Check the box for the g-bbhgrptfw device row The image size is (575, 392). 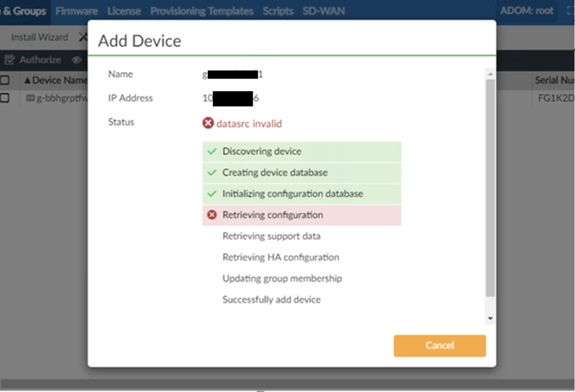[4, 98]
